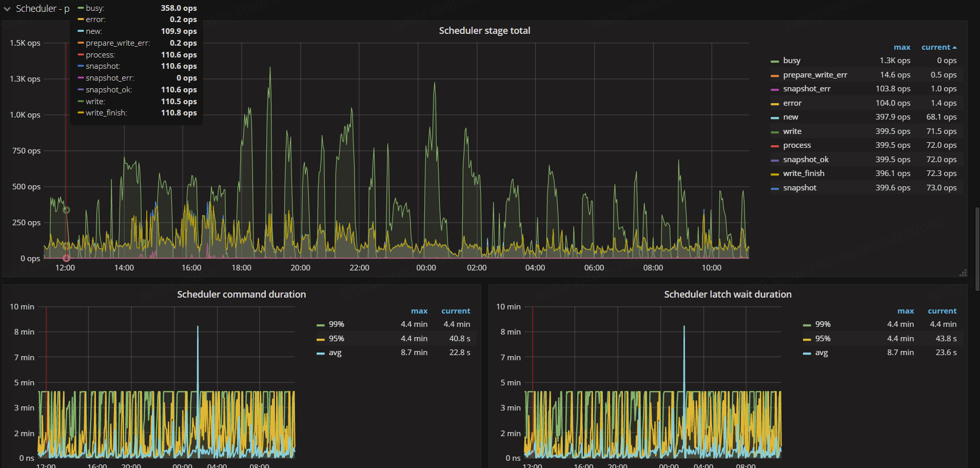Image resolution: width=980 pixels, height=468 pixels.
Task: Sort stage total legend by max column
Action: click(x=901, y=47)
